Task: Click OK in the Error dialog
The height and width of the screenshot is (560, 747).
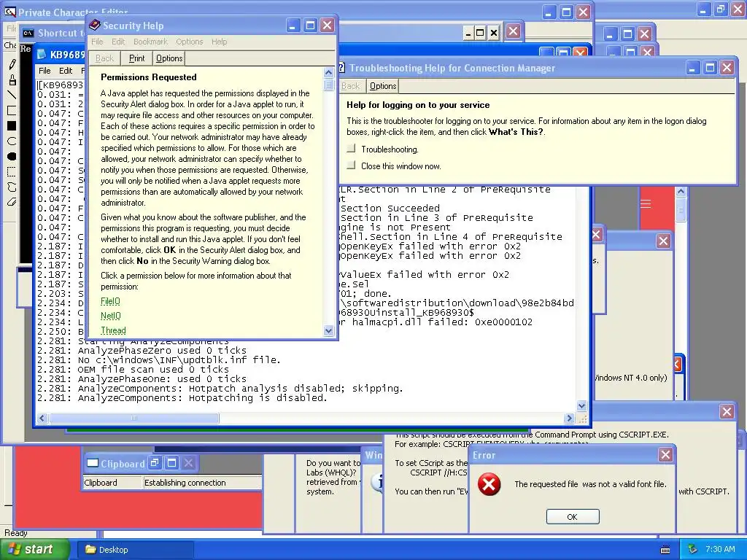Action: [x=573, y=517]
